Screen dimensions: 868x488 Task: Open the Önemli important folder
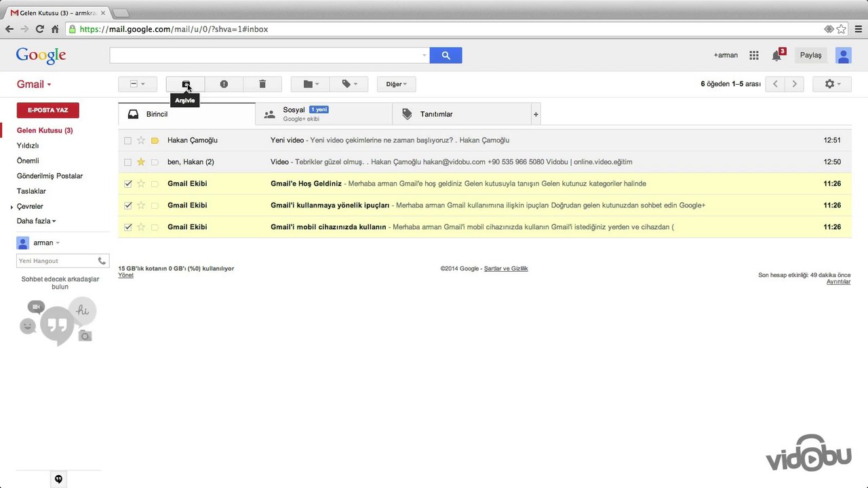[x=28, y=161]
